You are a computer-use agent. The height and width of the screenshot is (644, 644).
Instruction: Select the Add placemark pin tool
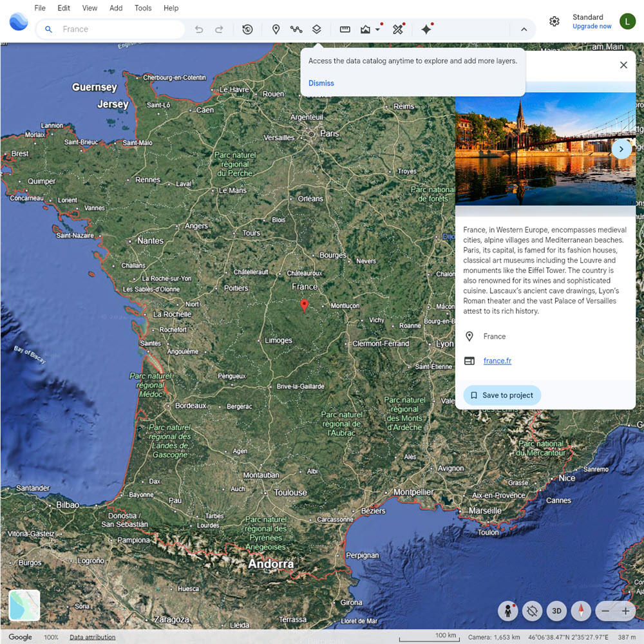[276, 29]
